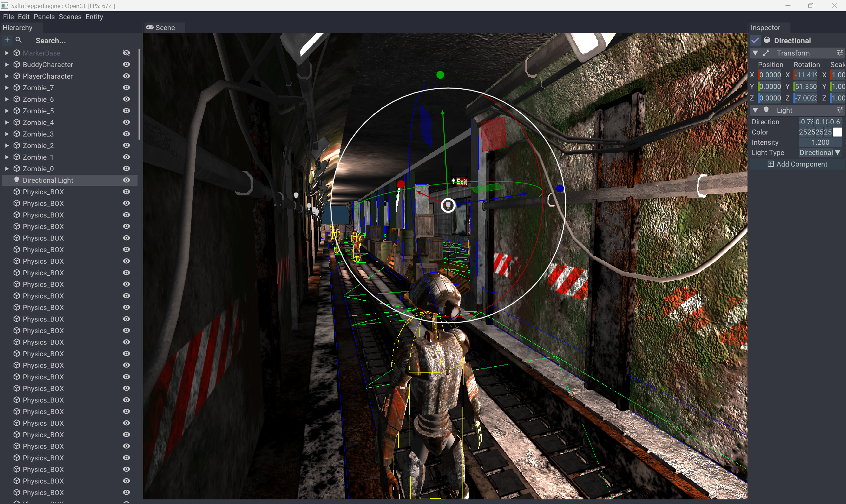This screenshot has width=846, height=504.
Task: Toggle visibility of Zombie_3
Action: [x=126, y=134]
